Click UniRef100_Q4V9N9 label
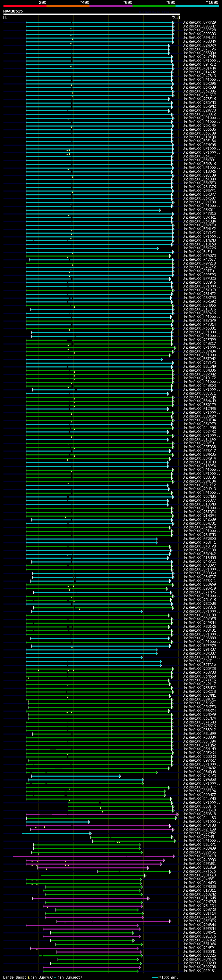The image size is (222, 980). 199,57
